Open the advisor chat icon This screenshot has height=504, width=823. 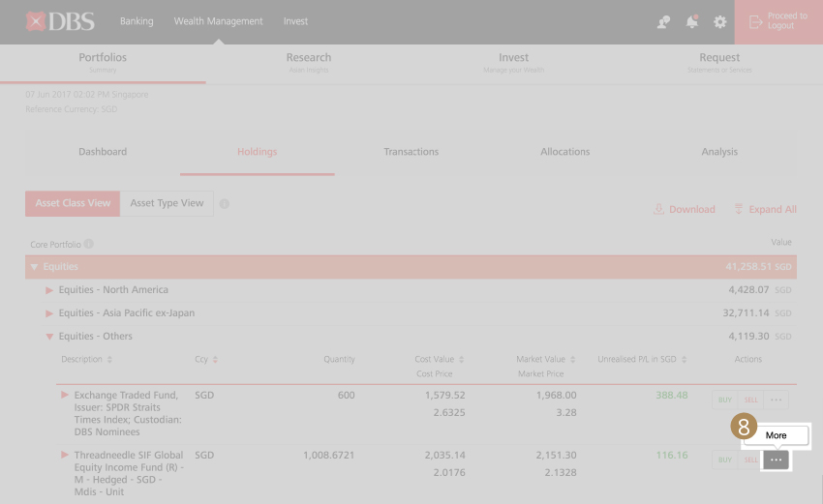coord(663,22)
